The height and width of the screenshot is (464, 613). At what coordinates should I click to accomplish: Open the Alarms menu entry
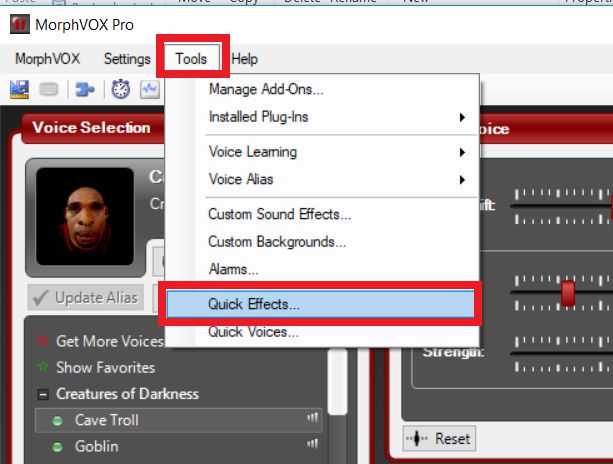click(x=323, y=269)
